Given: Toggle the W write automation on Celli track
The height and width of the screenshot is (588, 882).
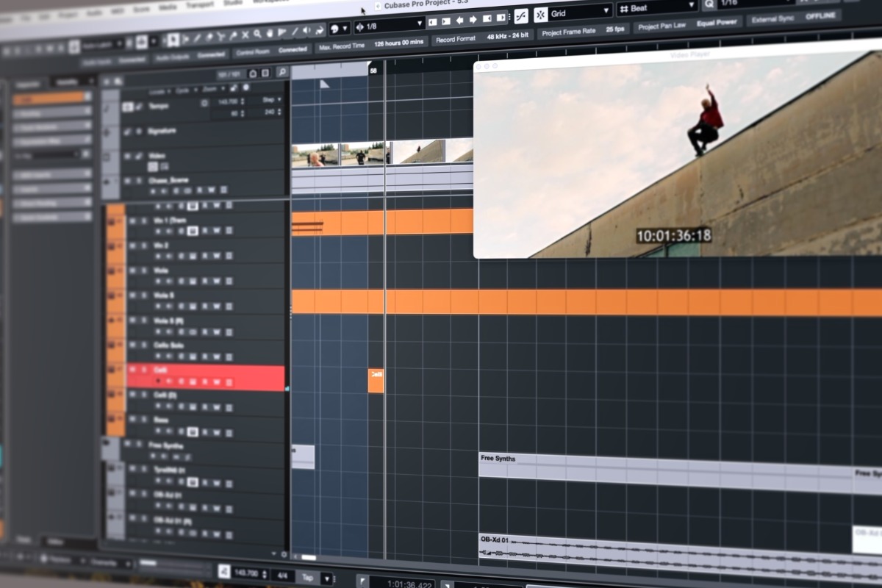Looking at the screenshot, I should click(216, 382).
